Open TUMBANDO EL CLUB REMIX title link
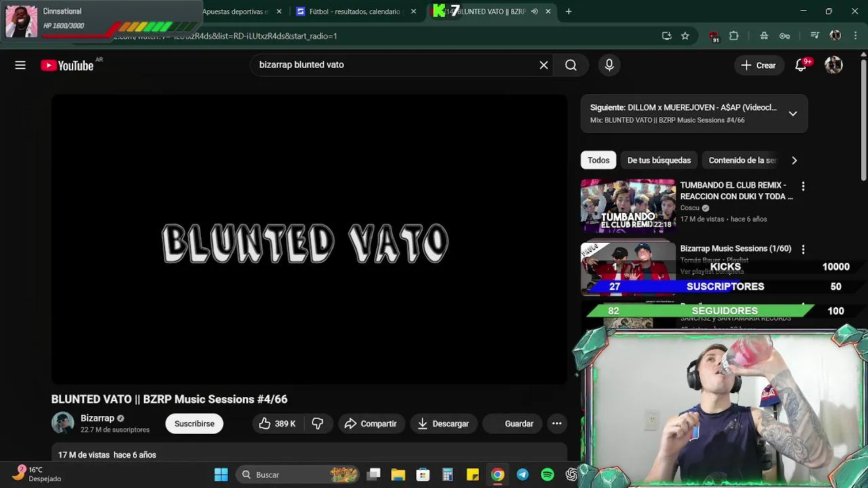 pyautogui.click(x=736, y=190)
